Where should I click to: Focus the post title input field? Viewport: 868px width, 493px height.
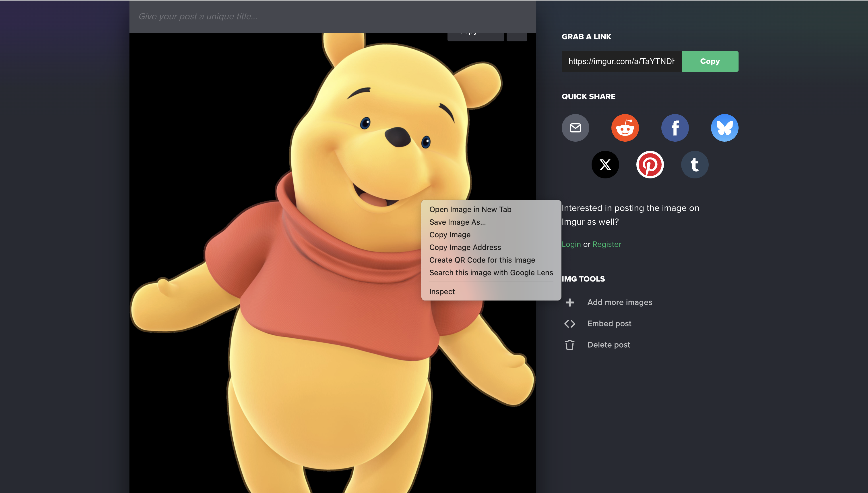coord(332,16)
